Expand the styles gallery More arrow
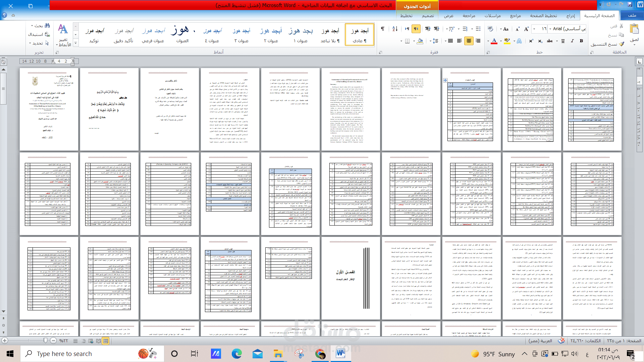 [x=75, y=43]
